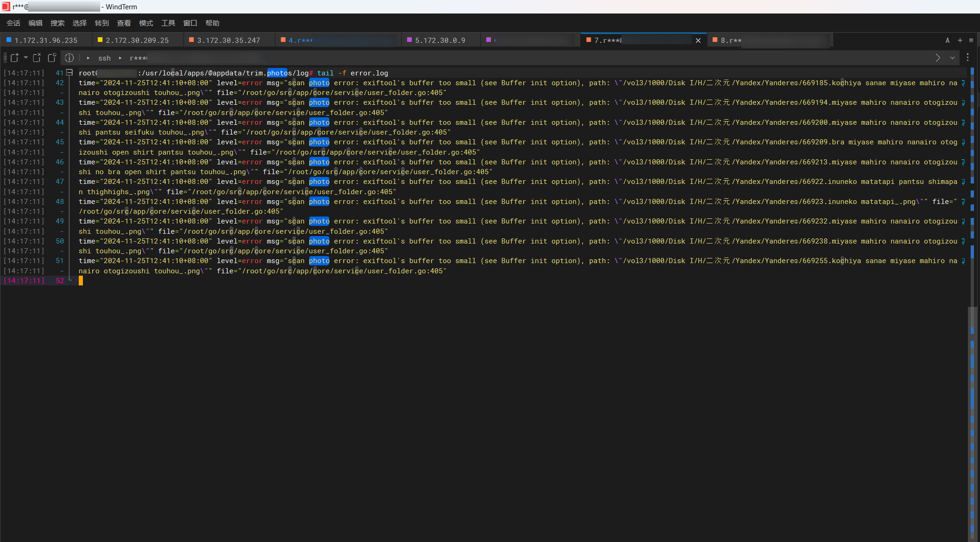The width and height of the screenshot is (980, 542).
Task: Click the orange cursor block on line 52
Action: [x=81, y=281]
